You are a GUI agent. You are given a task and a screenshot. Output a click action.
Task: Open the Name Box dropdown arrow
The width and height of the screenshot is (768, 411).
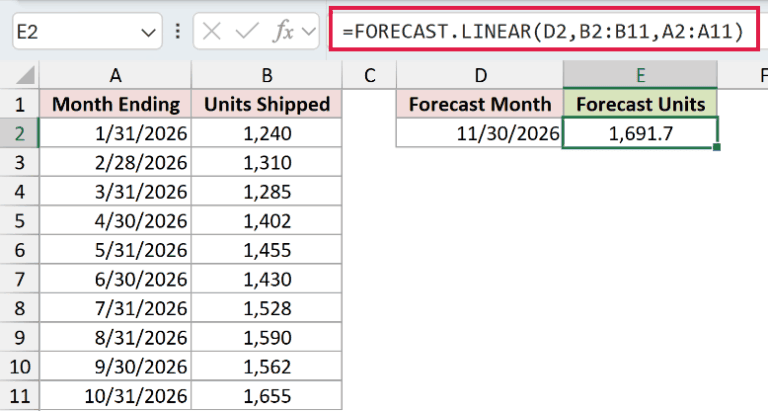pyautogui.click(x=148, y=33)
